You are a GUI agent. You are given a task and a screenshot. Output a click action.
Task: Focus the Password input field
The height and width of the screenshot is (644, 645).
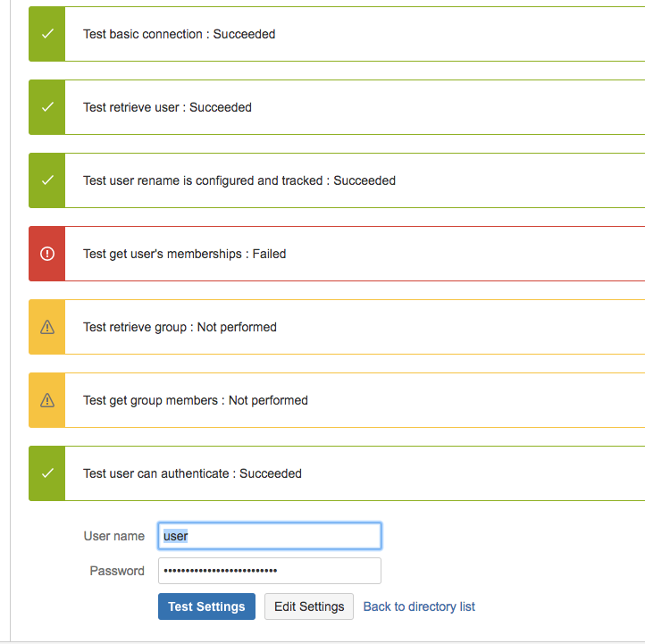tap(270, 571)
